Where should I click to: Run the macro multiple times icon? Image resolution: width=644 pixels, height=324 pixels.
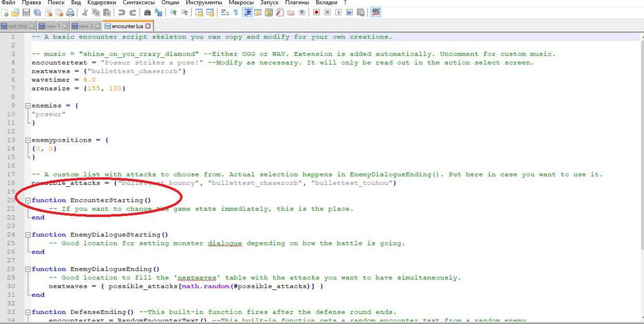[x=350, y=13]
